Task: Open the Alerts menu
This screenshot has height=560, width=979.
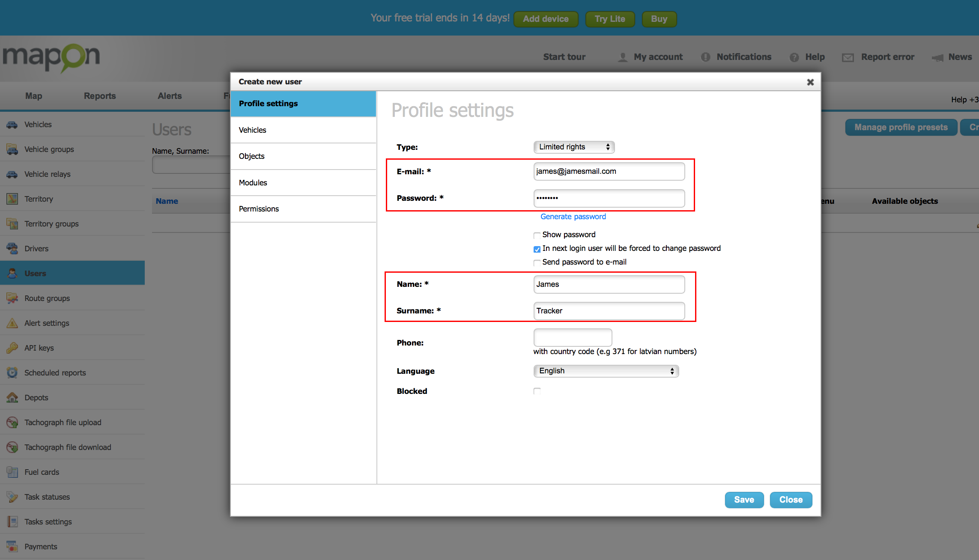Action: pyautogui.click(x=170, y=96)
